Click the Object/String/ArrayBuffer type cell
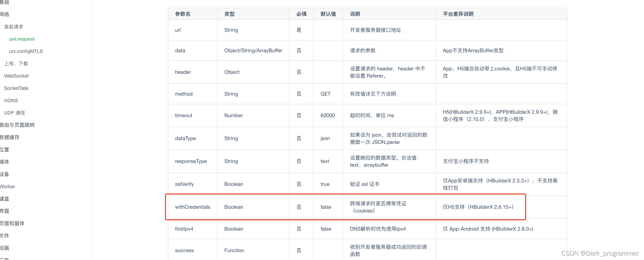 (253, 51)
